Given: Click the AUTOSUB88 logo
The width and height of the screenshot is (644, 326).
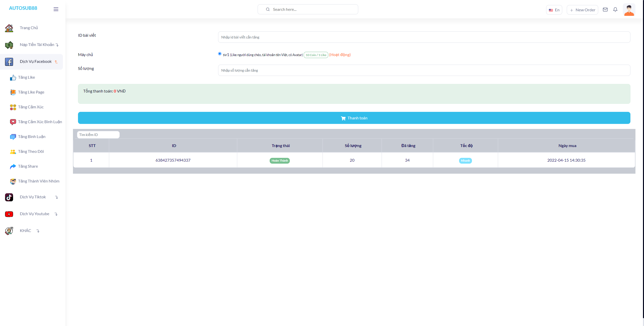Looking at the screenshot, I should (23, 8).
